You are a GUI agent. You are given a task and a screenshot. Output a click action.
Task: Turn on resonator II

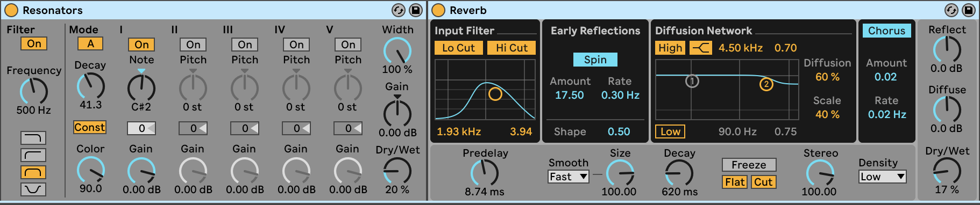[193, 45]
